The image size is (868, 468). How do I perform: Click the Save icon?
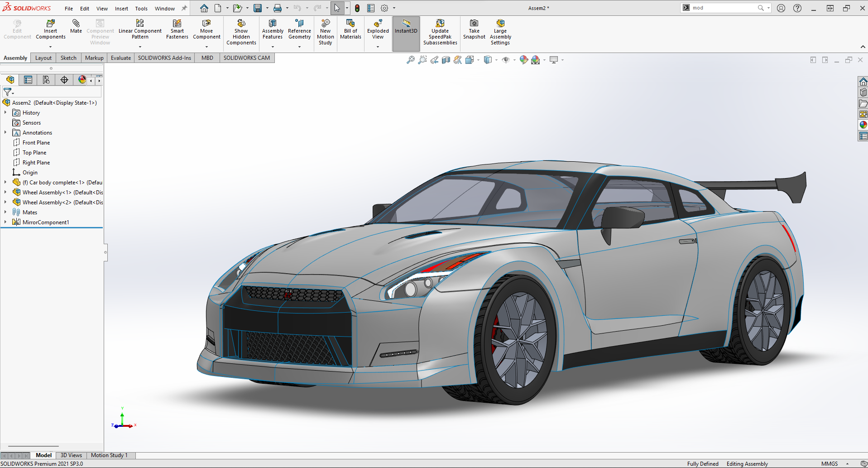(x=258, y=8)
